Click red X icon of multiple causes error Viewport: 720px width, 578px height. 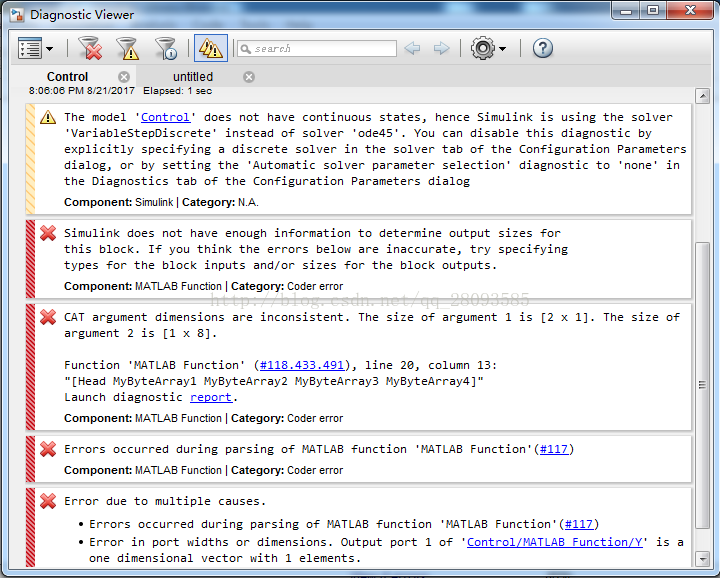click(48, 501)
